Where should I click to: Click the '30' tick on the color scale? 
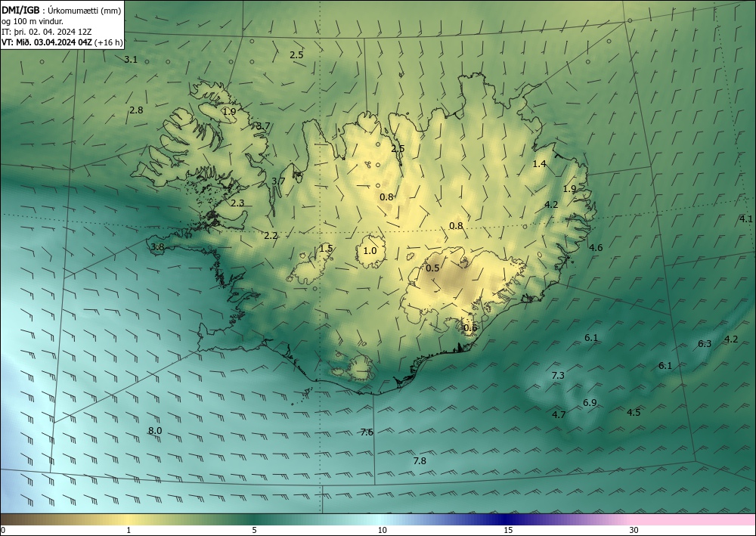coord(634,530)
